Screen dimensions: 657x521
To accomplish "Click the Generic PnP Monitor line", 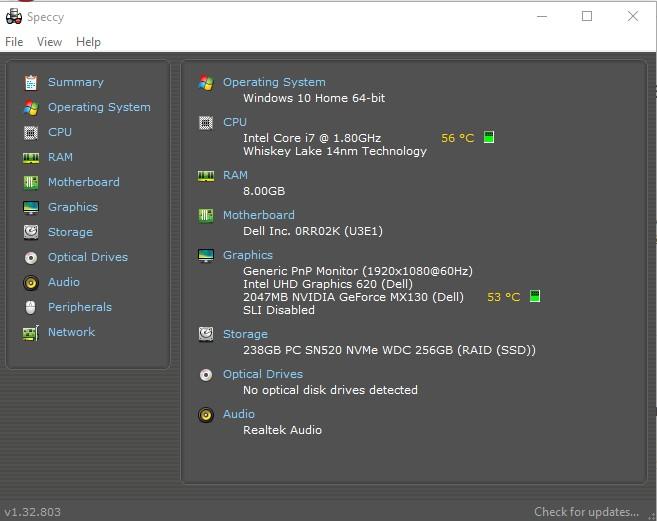I will (358, 271).
